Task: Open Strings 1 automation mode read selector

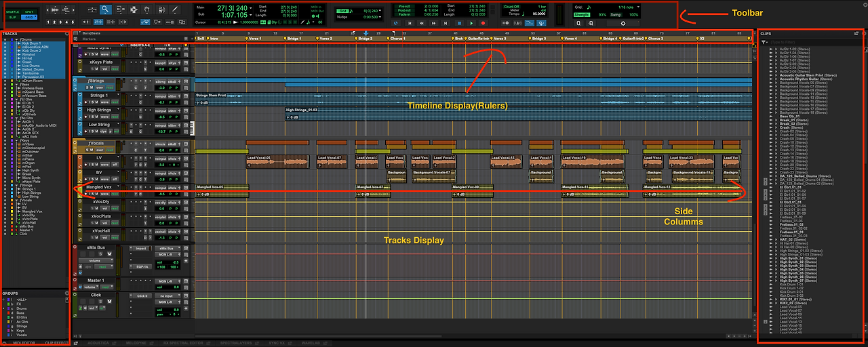Action: 115,102
